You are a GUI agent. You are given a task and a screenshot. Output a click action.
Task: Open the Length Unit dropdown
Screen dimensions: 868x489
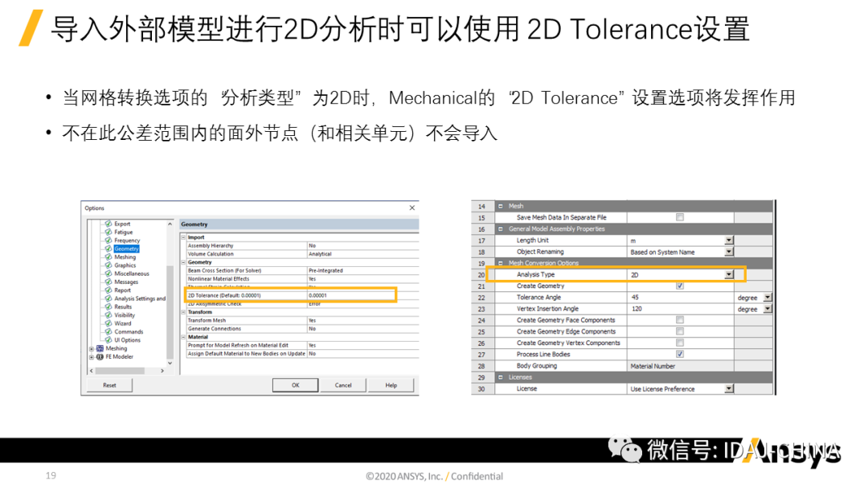pyautogui.click(x=729, y=240)
